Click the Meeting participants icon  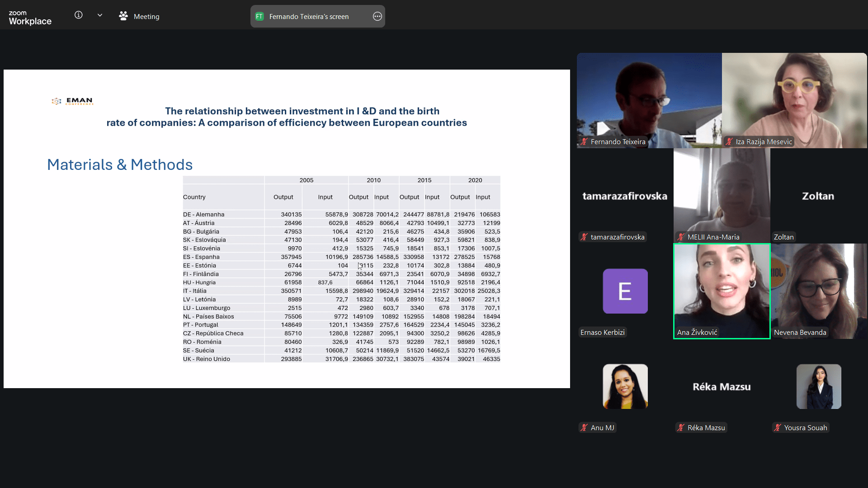tap(123, 16)
